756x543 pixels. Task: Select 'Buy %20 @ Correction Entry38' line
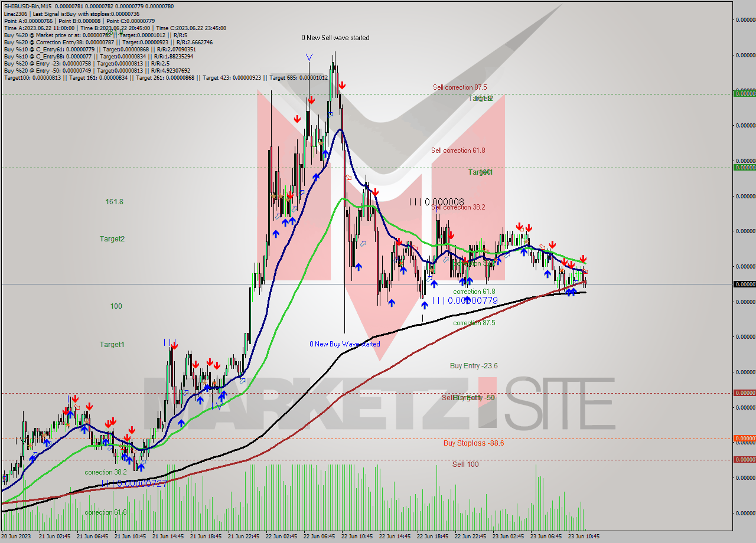pyautogui.click(x=108, y=42)
